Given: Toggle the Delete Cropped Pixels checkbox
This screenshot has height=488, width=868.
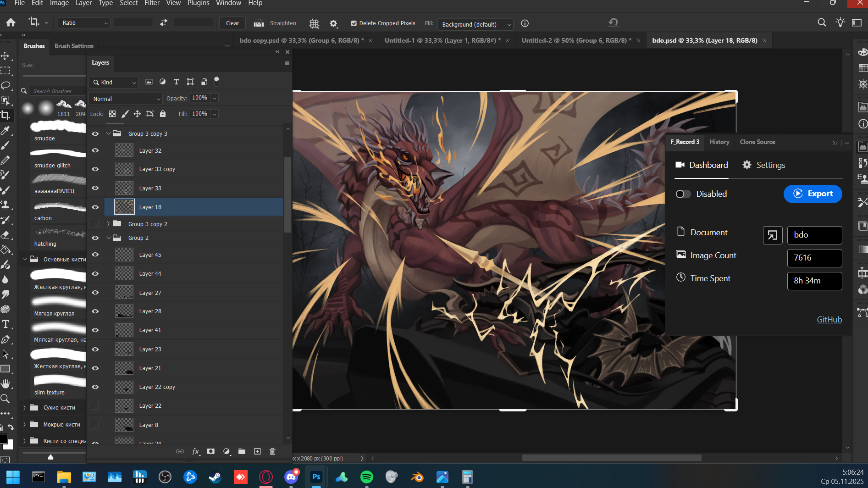Looking at the screenshot, I should 354,23.
